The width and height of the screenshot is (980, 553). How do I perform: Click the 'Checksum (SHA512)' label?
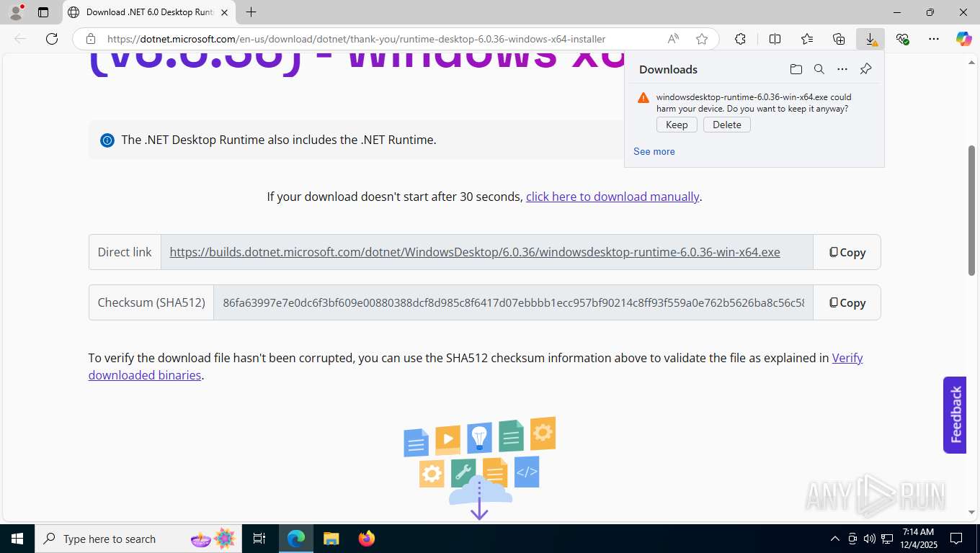[151, 302]
